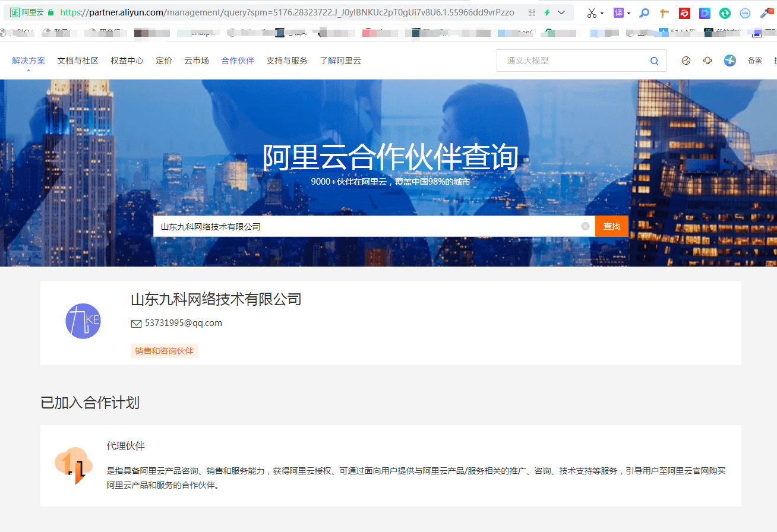Click the 9000+伙伴在阿里云 banner subtitle
This screenshot has width=777, height=532.
point(390,182)
